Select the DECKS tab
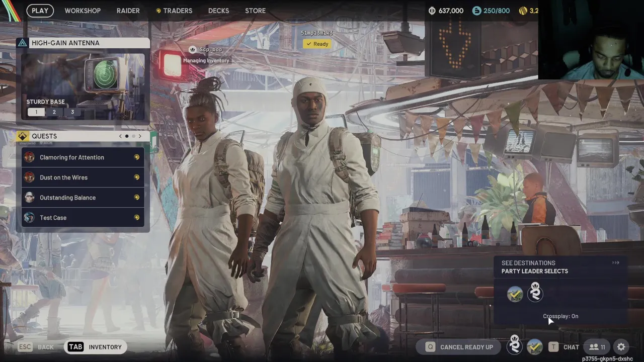 click(x=218, y=11)
